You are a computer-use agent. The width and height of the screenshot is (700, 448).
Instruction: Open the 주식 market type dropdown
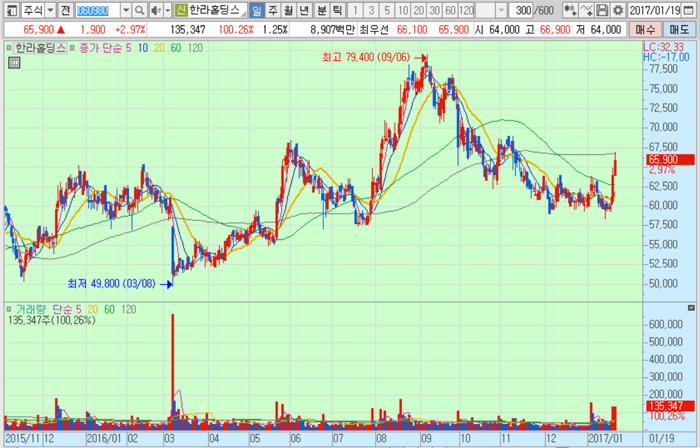point(50,10)
